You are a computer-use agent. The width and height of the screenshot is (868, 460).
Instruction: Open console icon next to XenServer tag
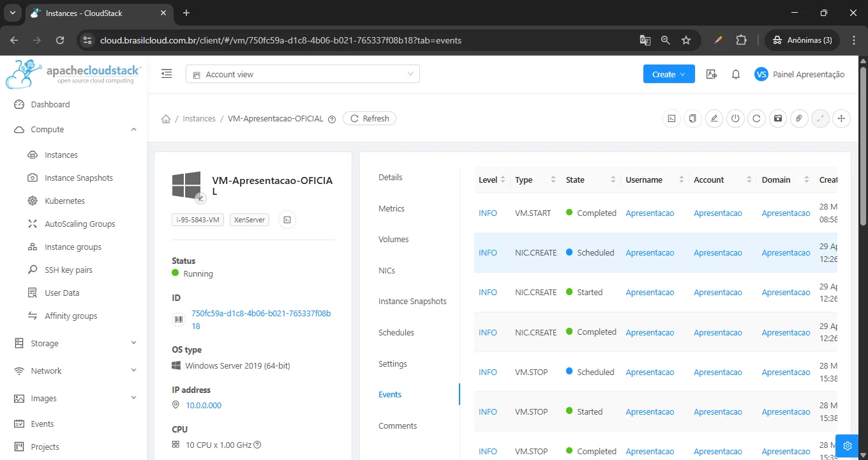tap(287, 220)
